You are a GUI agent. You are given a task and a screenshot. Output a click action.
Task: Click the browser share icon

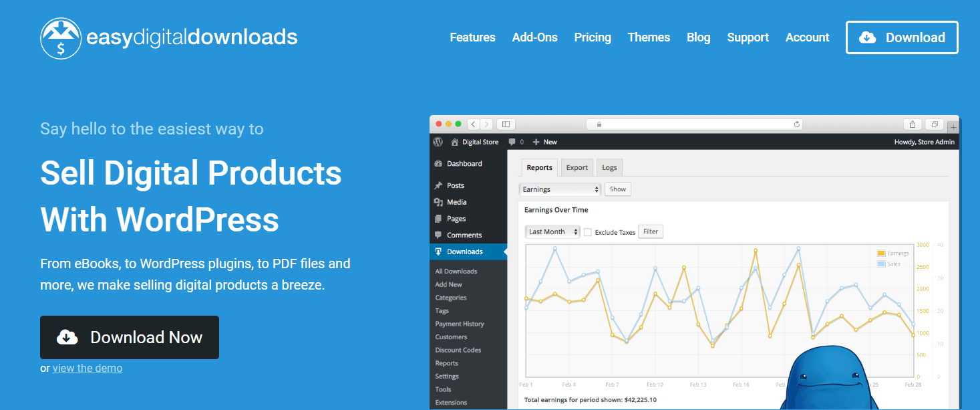coord(913,124)
